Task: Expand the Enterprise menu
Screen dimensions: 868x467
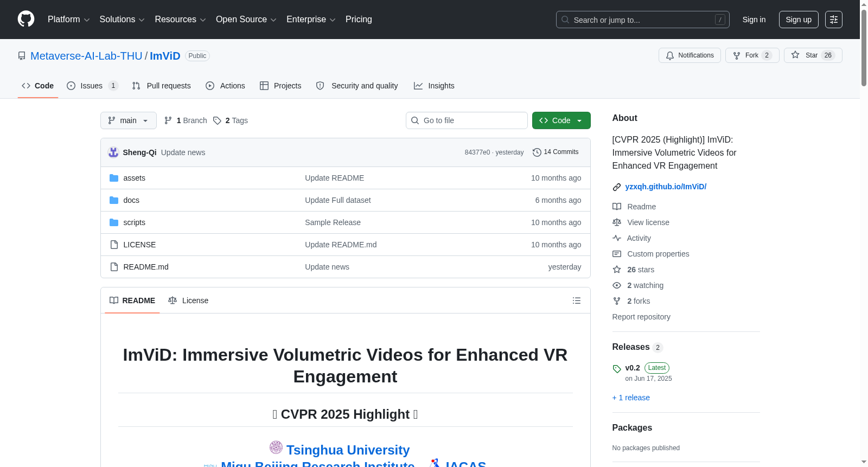Action: coord(311,20)
